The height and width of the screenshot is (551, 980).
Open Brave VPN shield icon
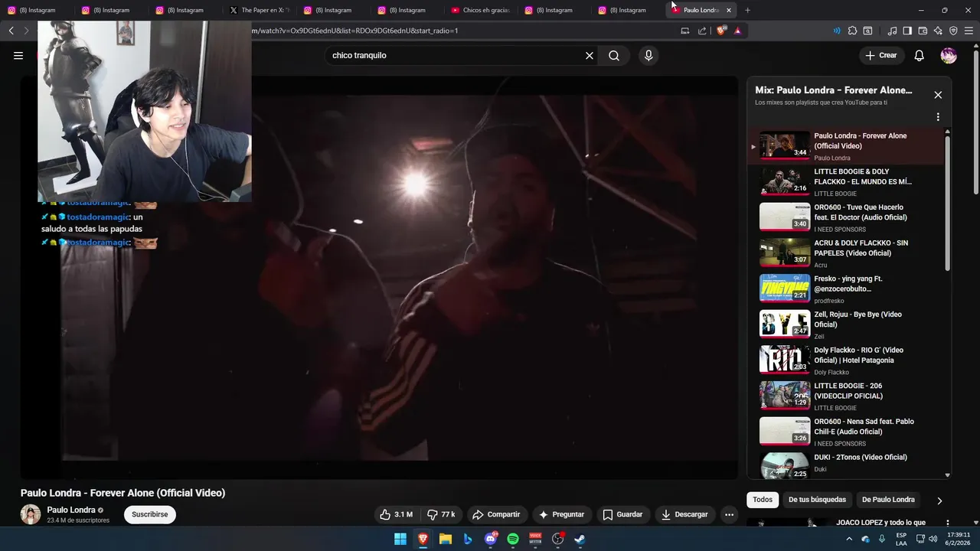[x=953, y=31]
